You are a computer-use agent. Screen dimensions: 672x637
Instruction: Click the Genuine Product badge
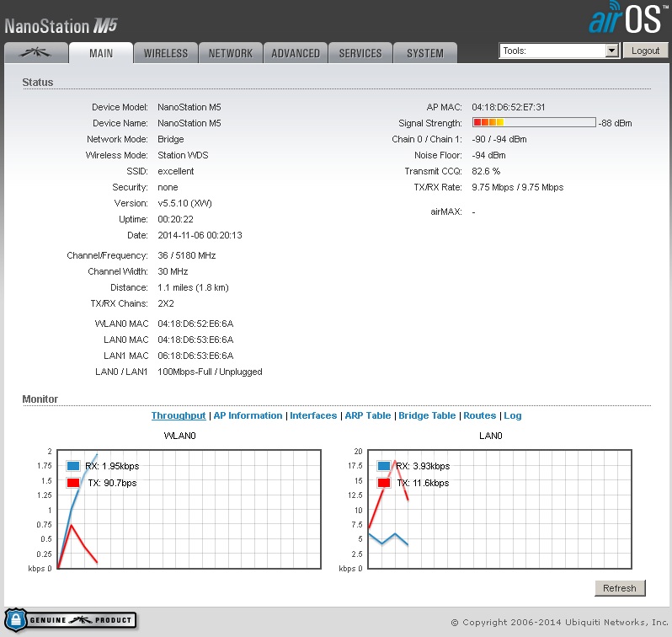pyautogui.click(x=71, y=620)
